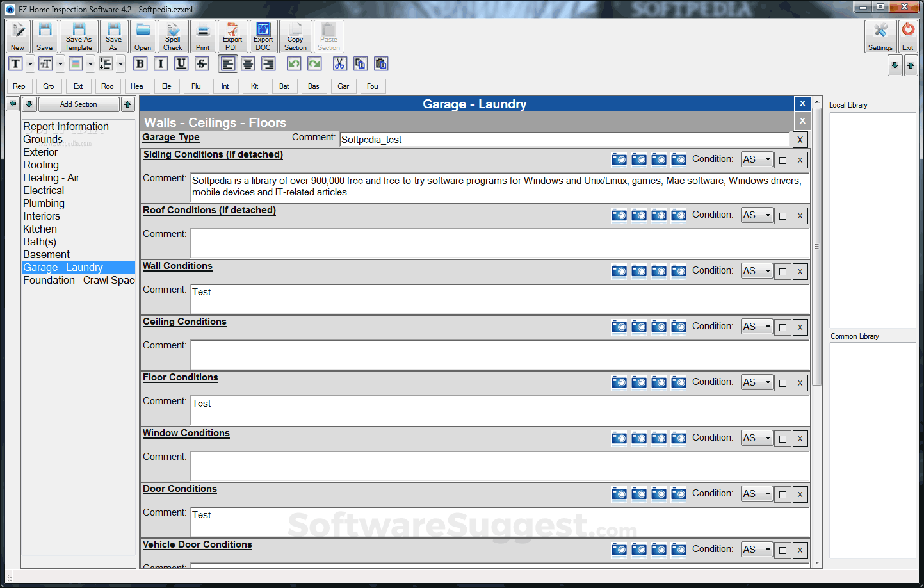Remove Ceiling Conditions with its X button

point(800,327)
